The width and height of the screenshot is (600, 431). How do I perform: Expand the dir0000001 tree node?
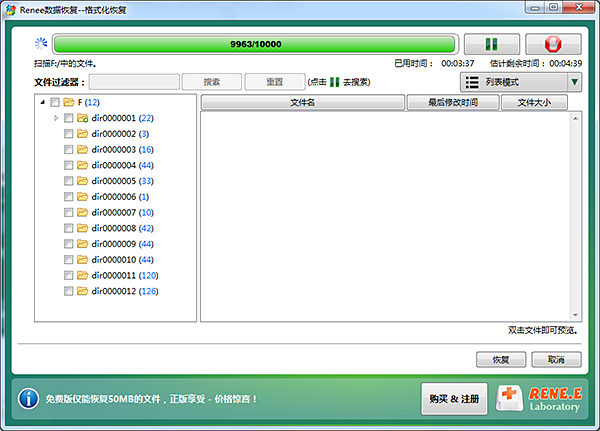(56, 118)
